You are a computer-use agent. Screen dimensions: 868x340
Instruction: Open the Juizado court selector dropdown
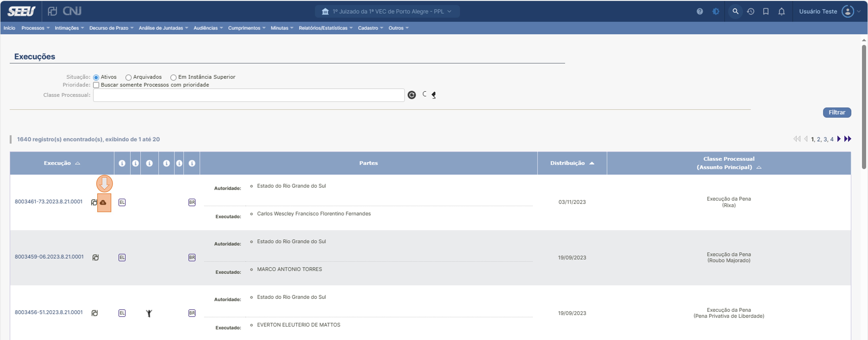tap(387, 11)
